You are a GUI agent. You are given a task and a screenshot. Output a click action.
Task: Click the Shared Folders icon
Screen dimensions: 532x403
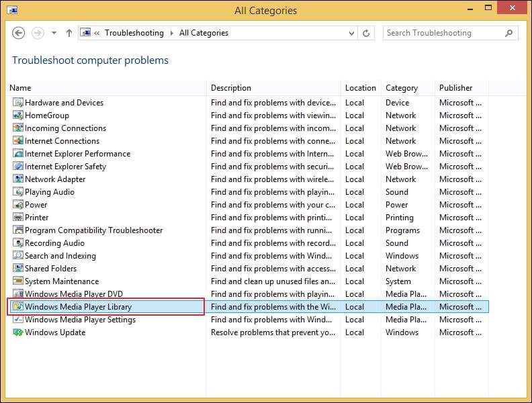coord(18,268)
